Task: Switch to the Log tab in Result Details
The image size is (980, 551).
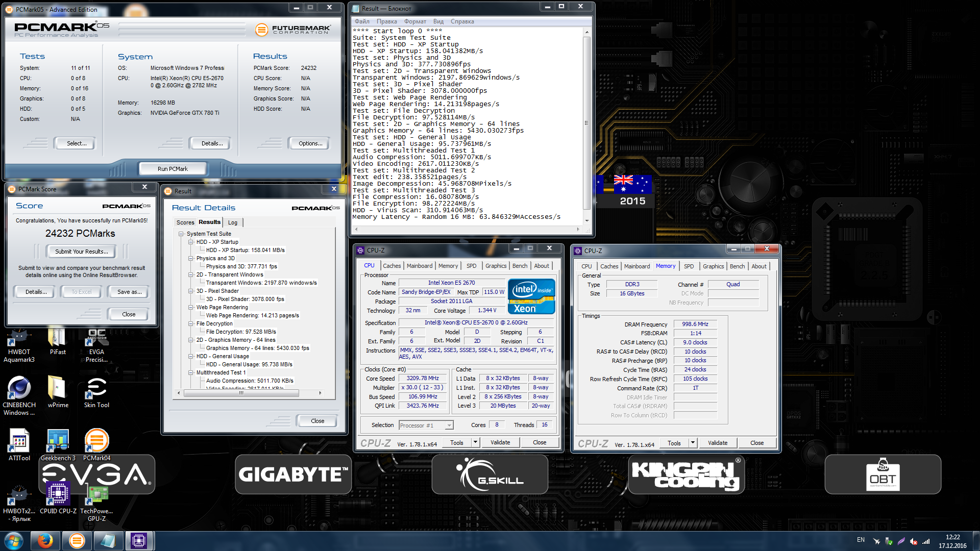Action: (233, 222)
